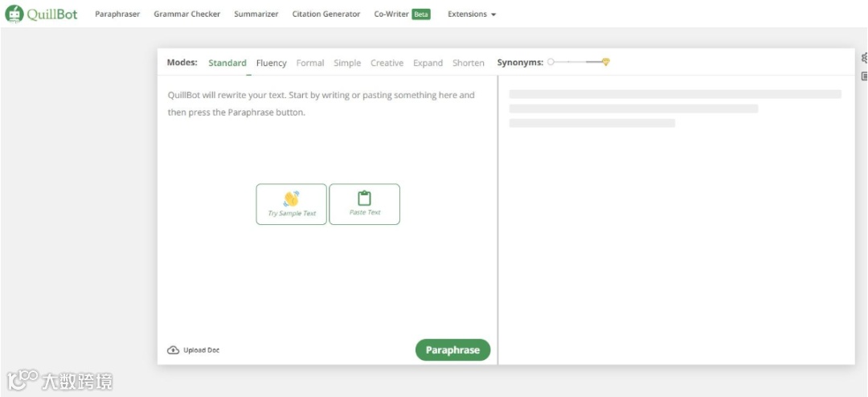Switch to Shorten mode

tap(469, 63)
